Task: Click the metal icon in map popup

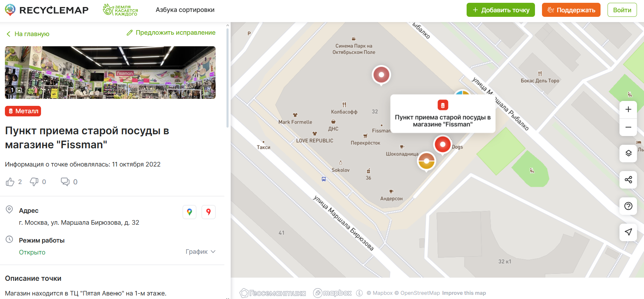Action: (443, 105)
